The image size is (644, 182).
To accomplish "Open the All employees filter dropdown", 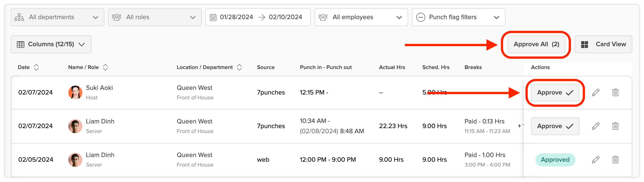I will point(361,17).
